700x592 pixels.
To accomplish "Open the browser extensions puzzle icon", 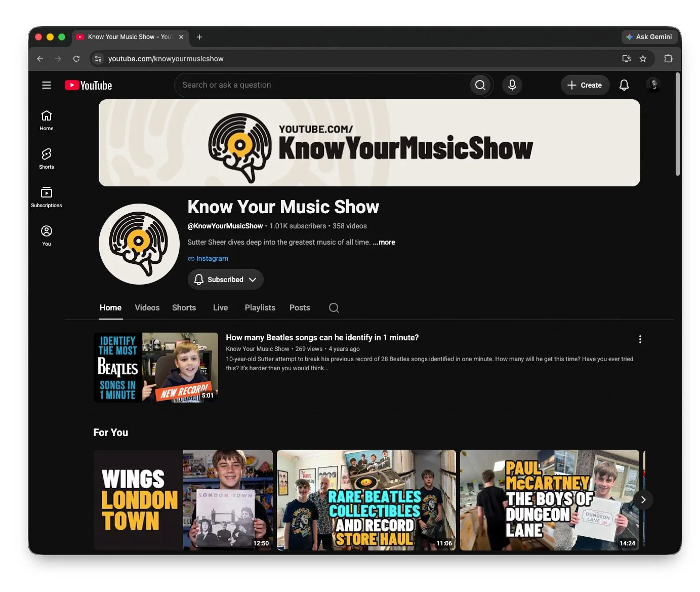I will [668, 59].
